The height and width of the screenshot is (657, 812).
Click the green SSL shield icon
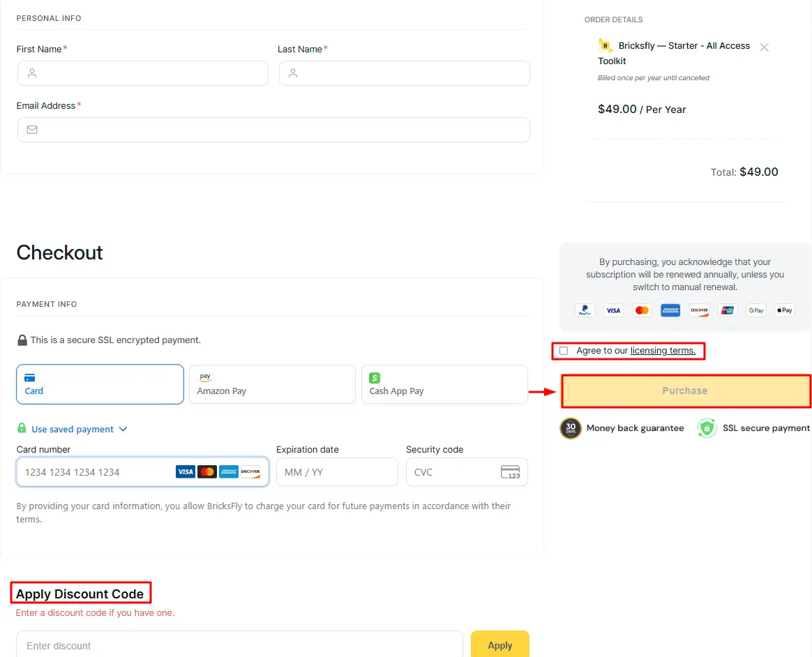[707, 428]
